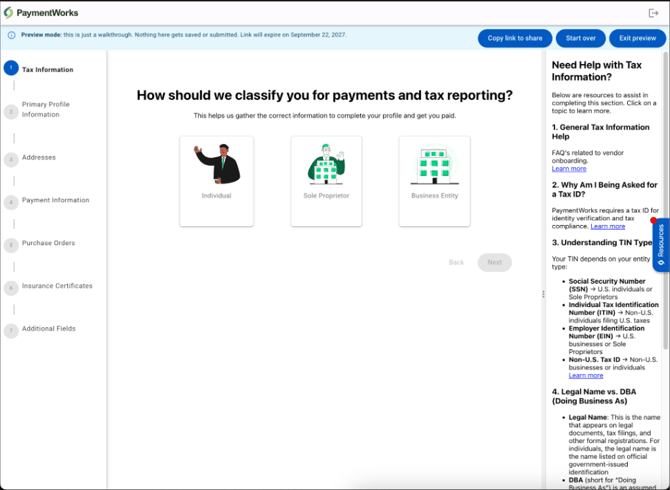Click the step 6 circle icon
The image size is (670, 490).
coord(11,288)
